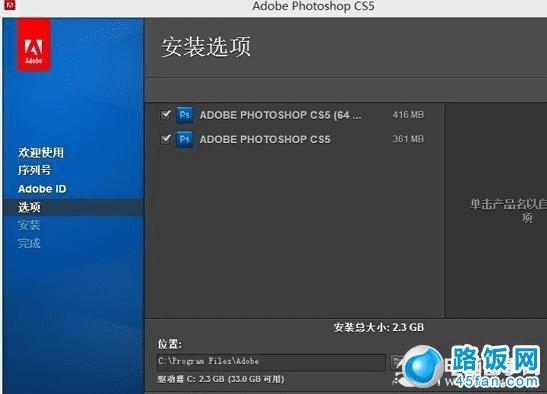Image resolution: width=547 pixels, height=394 pixels.
Task: Uncheck the 361 MB Photoshop CS5 checkbox
Action: tap(166, 139)
